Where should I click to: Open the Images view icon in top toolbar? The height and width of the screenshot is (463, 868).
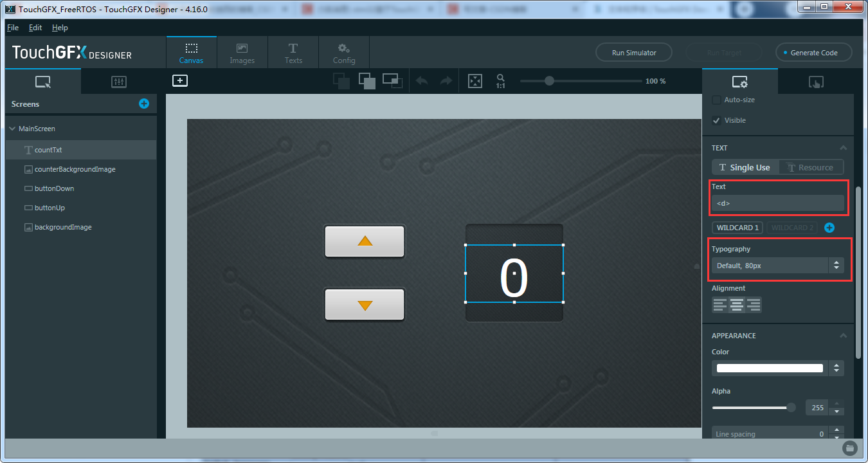point(242,51)
